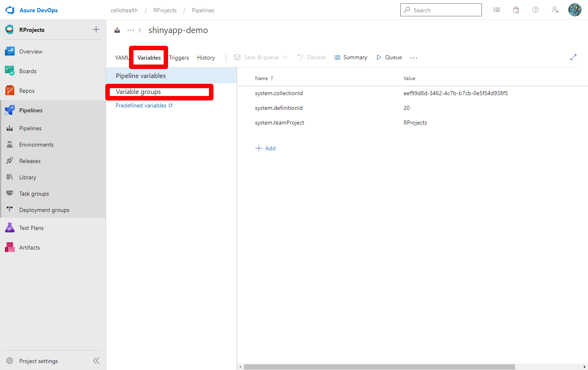588x370 pixels.
Task: Add a new pipeline variable
Action: pyautogui.click(x=266, y=148)
